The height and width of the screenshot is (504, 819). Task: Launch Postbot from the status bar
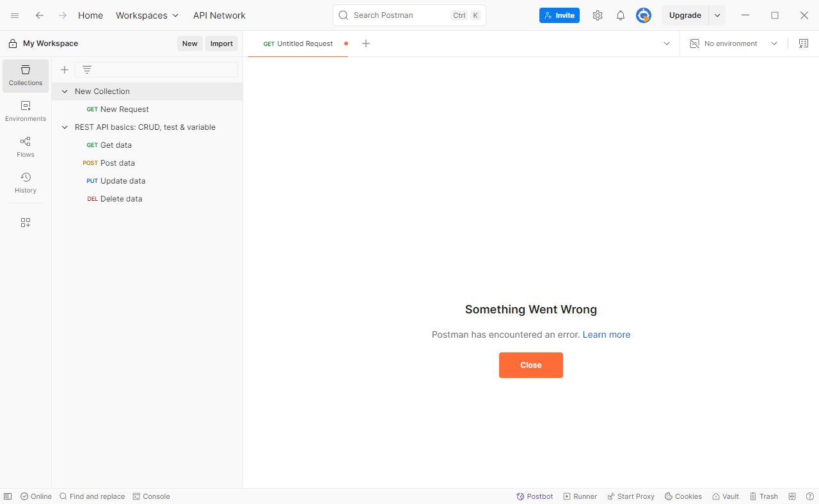[x=535, y=496]
